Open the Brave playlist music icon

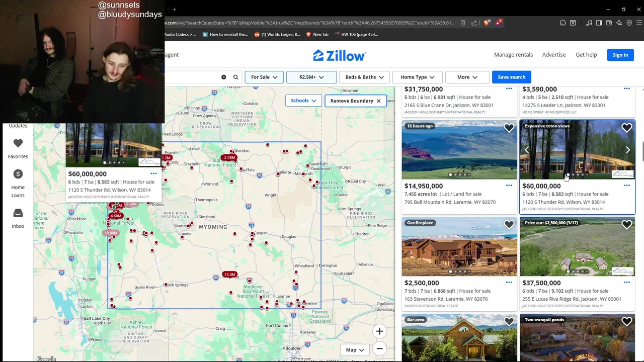pyautogui.click(x=589, y=23)
